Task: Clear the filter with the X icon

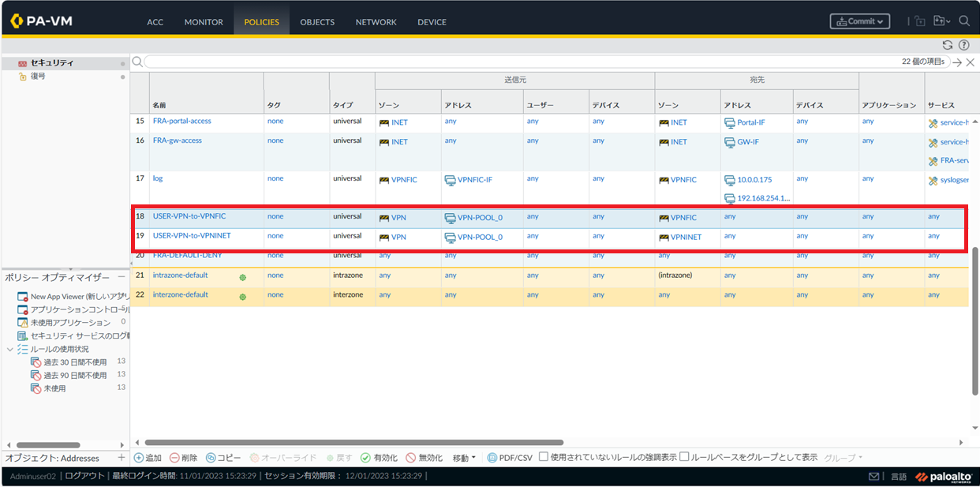Action: (x=971, y=62)
